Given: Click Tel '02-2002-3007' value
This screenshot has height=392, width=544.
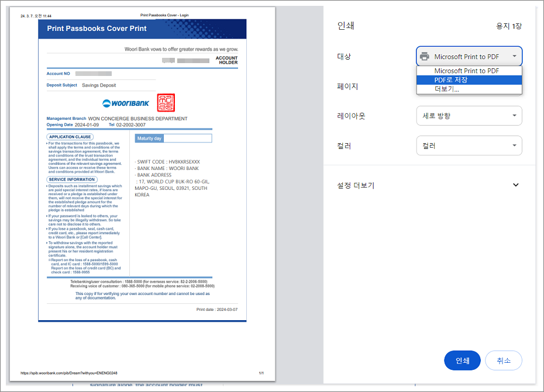Looking at the screenshot, I should coord(131,125).
